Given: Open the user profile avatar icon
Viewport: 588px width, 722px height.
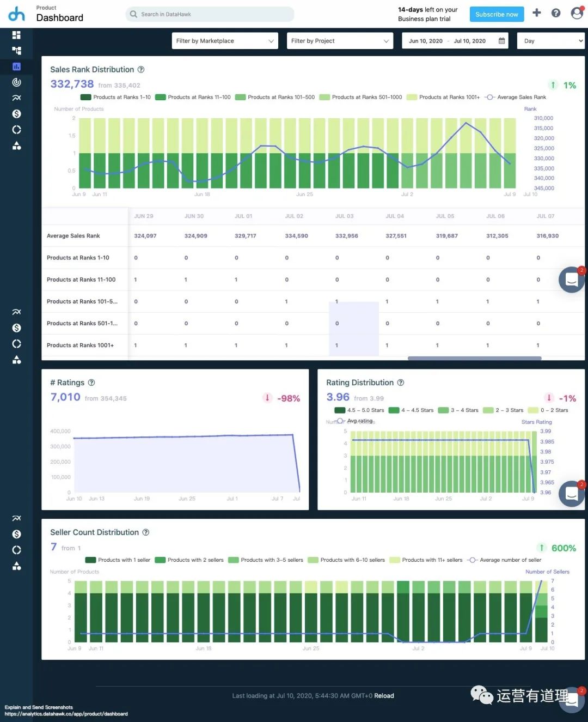Looking at the screenshot, I should 577,13.
